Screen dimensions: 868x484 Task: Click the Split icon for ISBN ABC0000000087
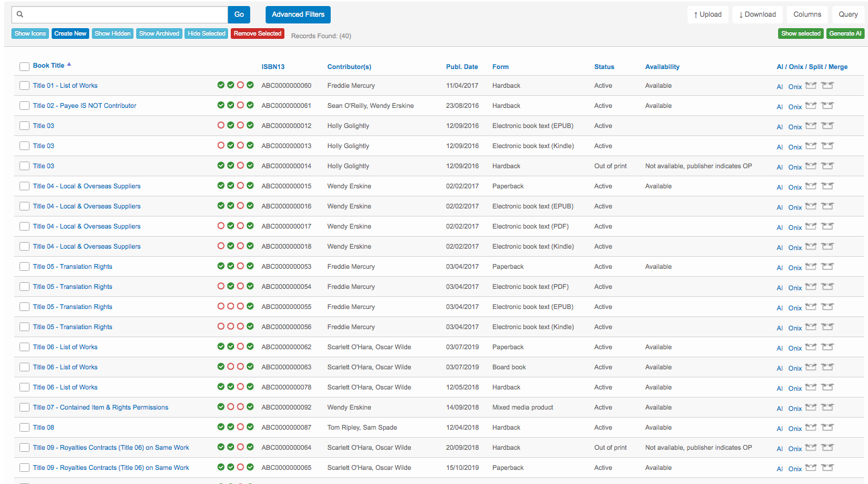(x=811, y=427)
